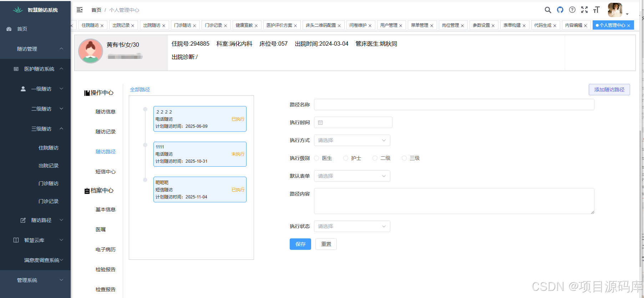The image size is (644, 298).
Task: Close the 内容编辑 tab
Action: (x=585, y=26)
